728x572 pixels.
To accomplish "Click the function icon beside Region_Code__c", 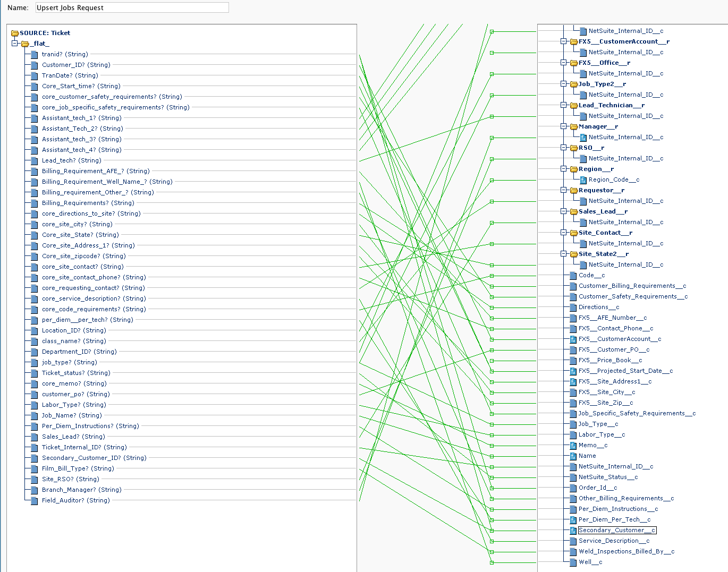I will tap(583, 180).
